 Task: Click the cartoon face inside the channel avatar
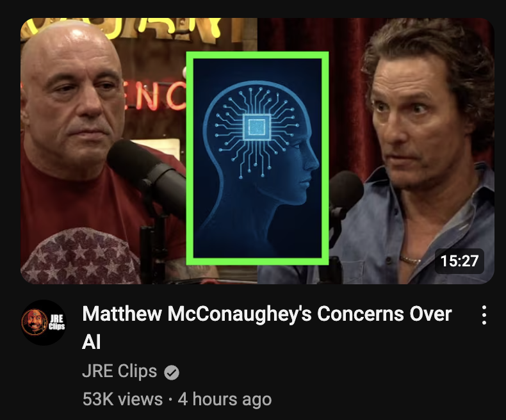34,321
